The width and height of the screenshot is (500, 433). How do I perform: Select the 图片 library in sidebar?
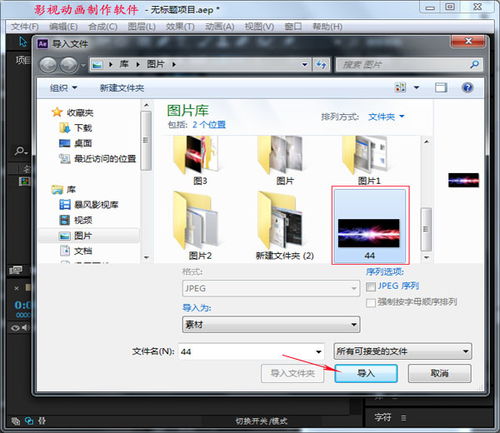(x=75, y=236)
